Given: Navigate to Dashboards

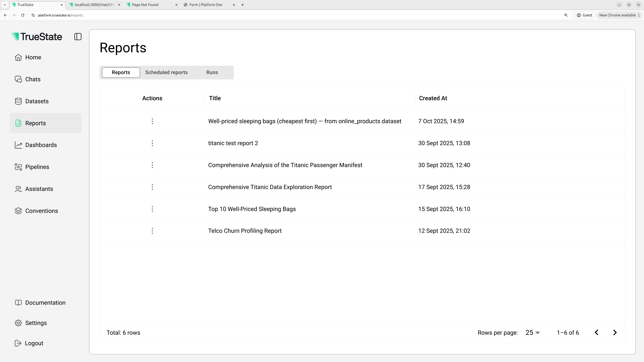Looking at the screenshot, I should click(x=41, y=145).
